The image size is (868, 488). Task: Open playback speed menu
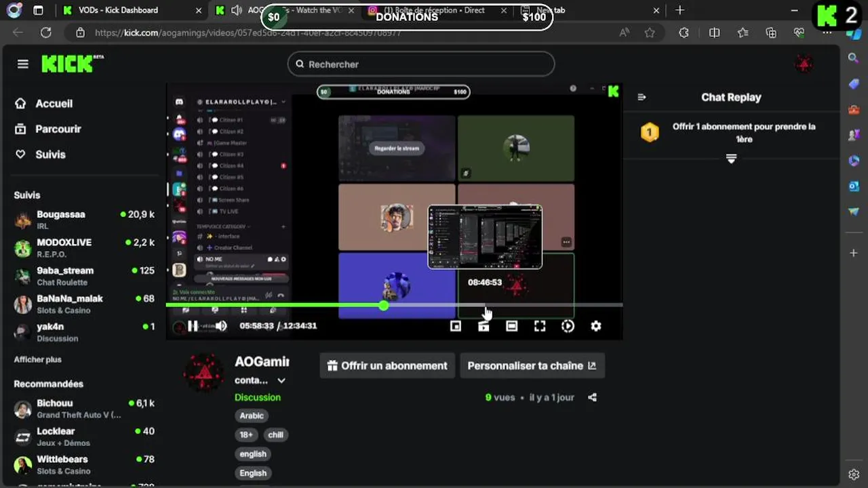(568, 326)
